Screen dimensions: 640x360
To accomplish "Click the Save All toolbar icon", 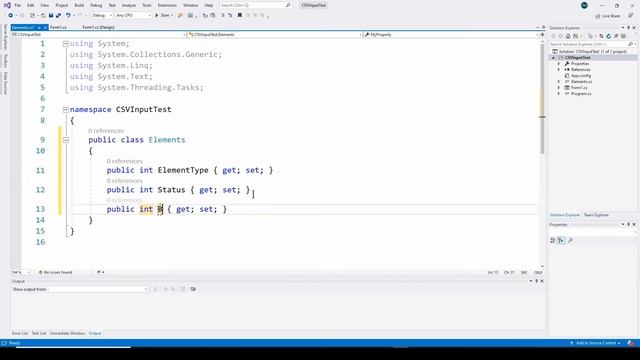I will (58, 16).
